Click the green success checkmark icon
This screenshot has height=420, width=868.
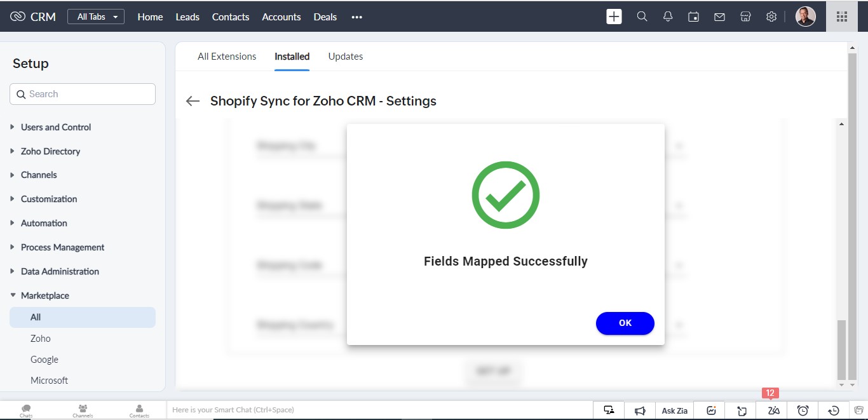[x=505, y=195]
